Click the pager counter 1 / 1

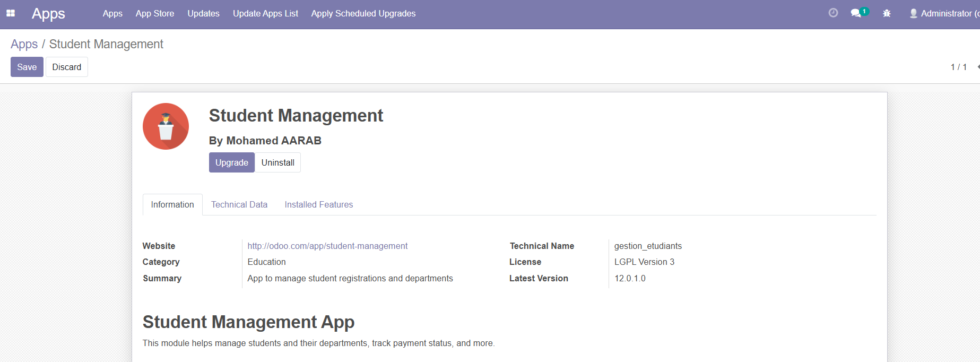click(x=959, y=67)
